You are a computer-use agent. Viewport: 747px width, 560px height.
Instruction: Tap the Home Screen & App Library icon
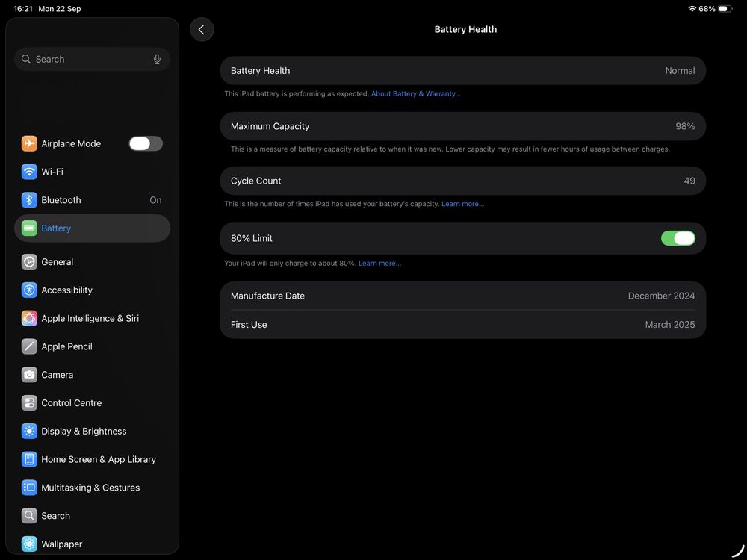(x=29, y=459)
